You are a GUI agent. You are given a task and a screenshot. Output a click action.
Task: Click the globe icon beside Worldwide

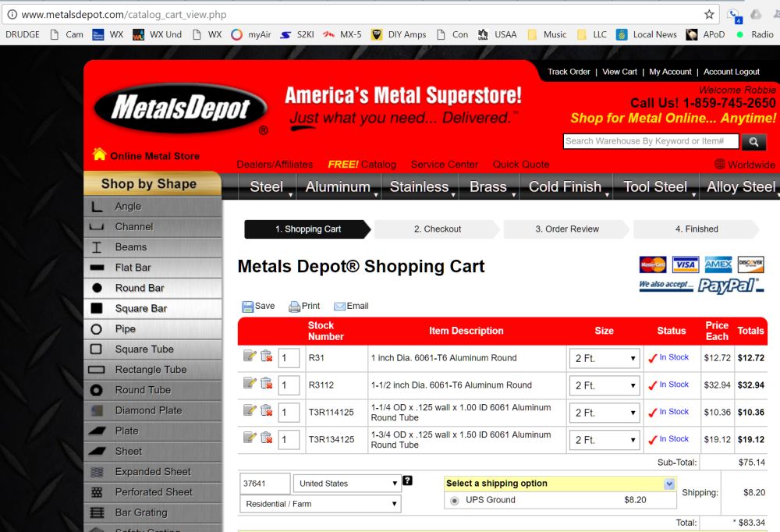point(720,164)
